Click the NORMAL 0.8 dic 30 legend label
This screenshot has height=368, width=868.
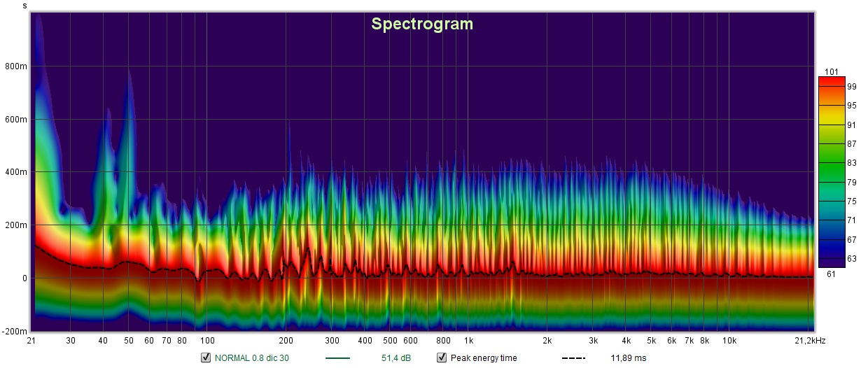click(252, 358)
